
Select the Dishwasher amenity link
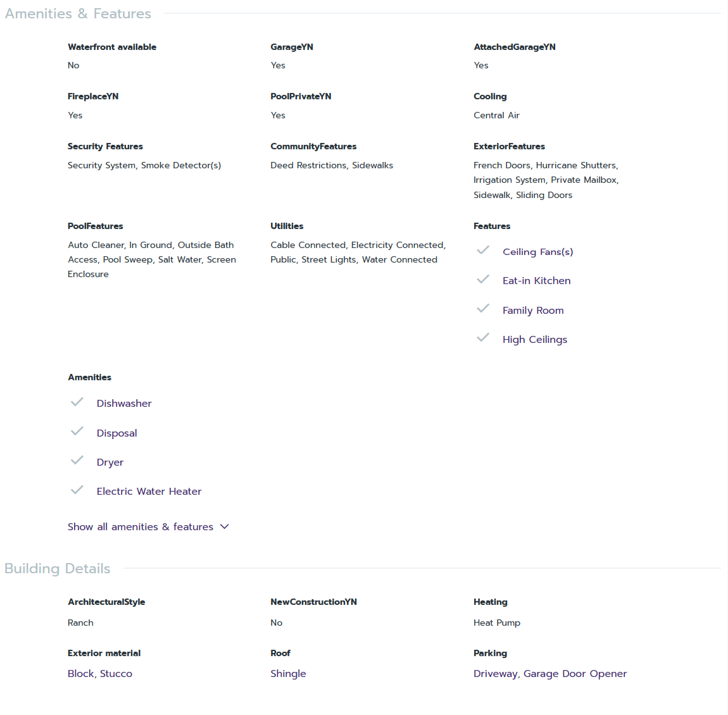[x=124, y=404]
